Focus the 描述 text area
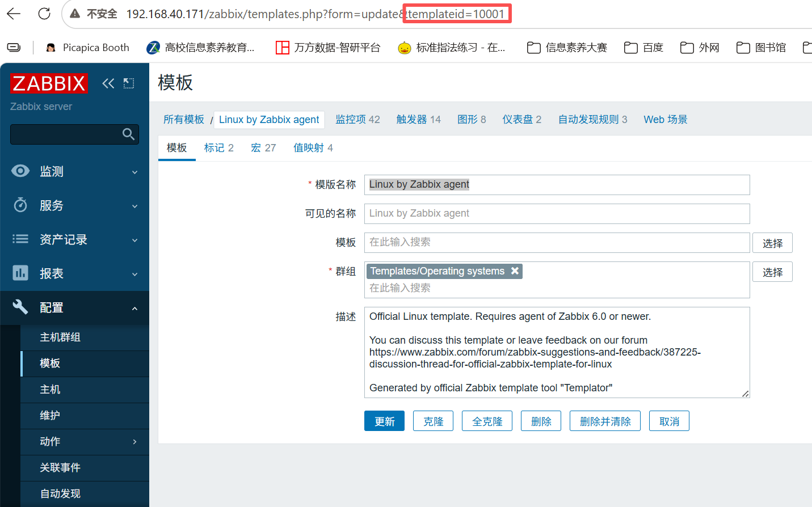Image resolution: width=812 pixels, height=507 pixels. coord(557,352)
